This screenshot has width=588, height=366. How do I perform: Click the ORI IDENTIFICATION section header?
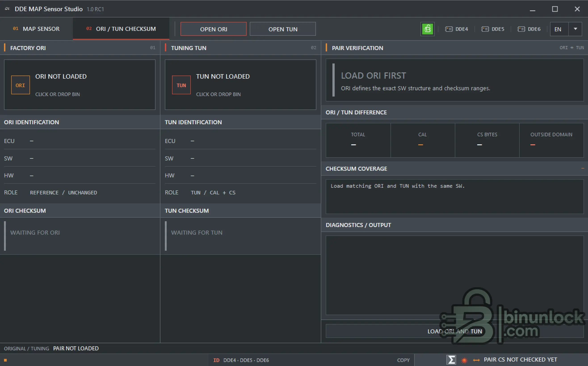(x=80, y=122)
